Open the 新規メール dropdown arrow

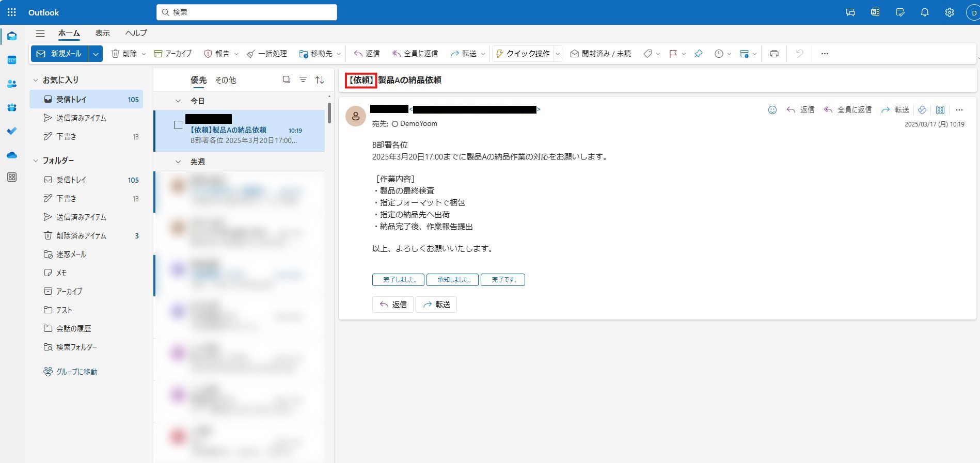tap(96, 54)
